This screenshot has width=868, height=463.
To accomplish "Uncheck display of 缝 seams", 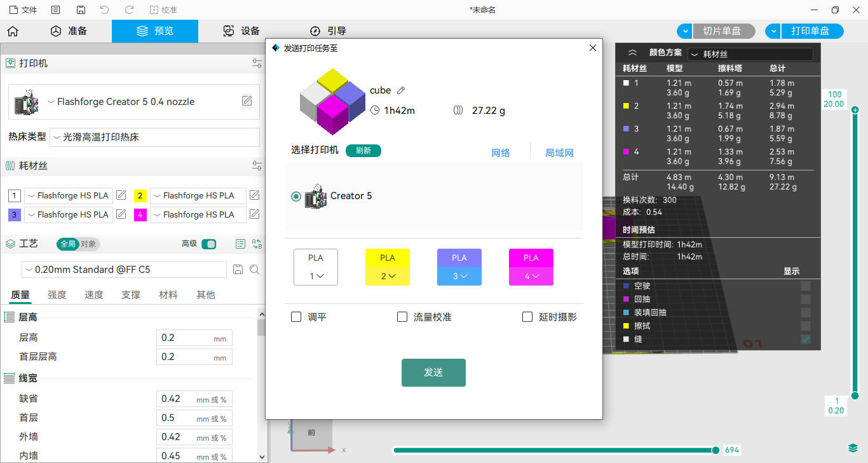I will pyautogui.click(x=806, y=340).
